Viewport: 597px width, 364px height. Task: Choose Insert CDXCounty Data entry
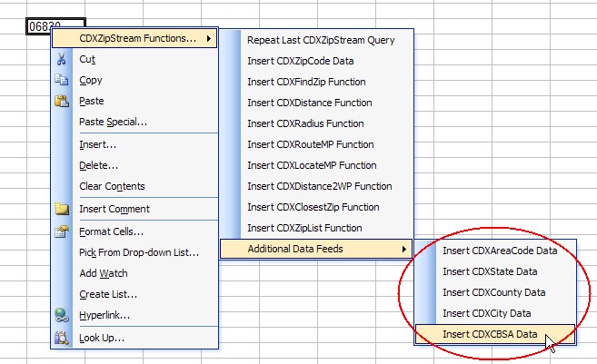493,292
